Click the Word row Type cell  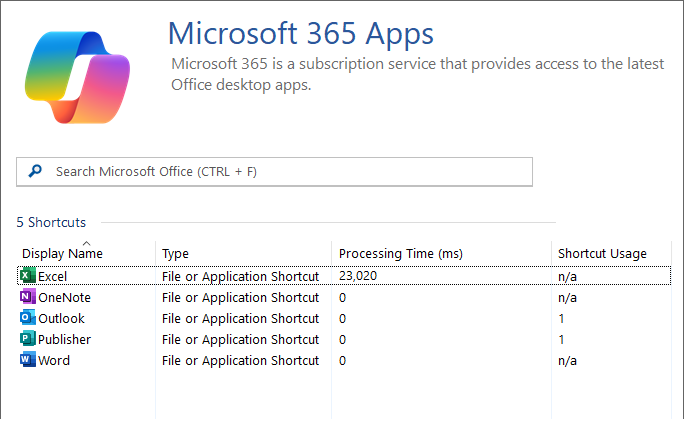tap(240, 360)
